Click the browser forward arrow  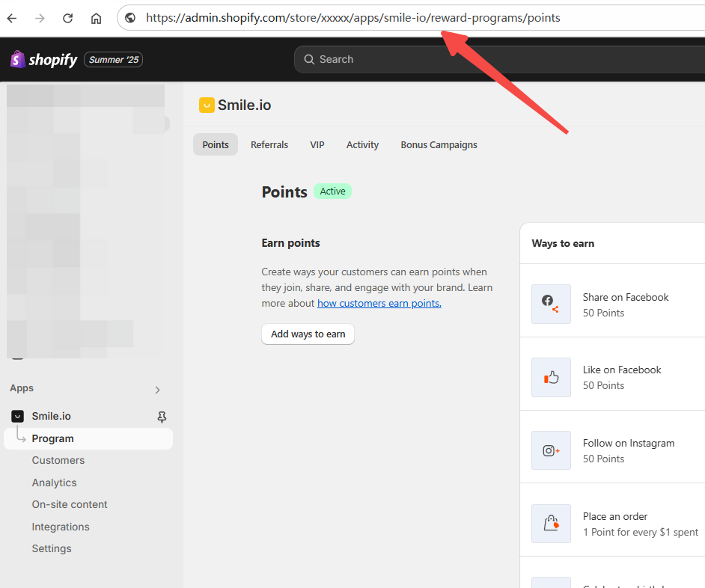[40, 18]
